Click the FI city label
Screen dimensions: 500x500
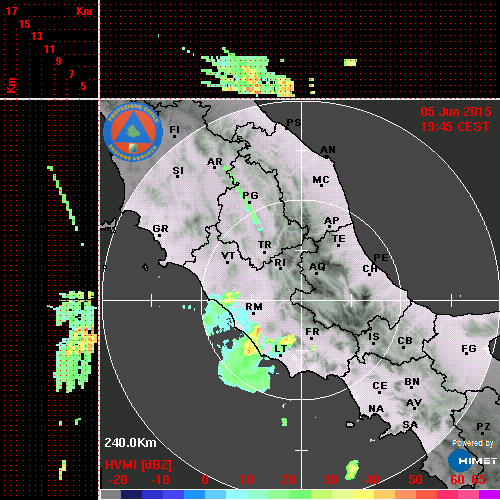(x=174, y=129)
